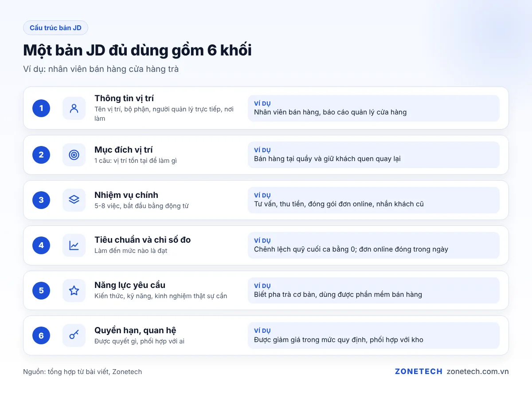Click the heading Nhiệm vụ chính
Viewport: 532px width, 394px height.
pos(126,195)
